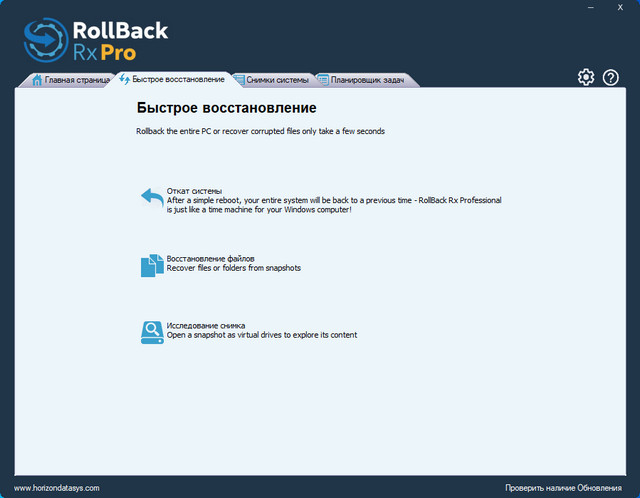
Task: Open settings via the gear icon
Action: point(586,77)
